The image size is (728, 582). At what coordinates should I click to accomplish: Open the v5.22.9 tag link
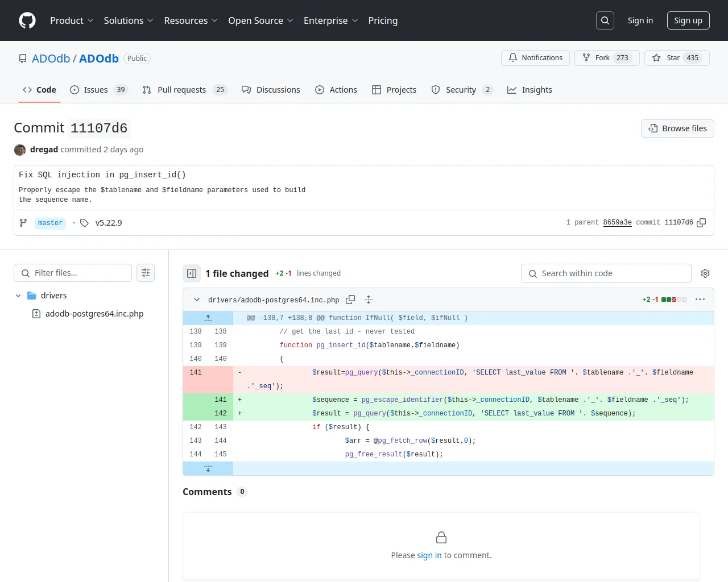tap(109, 223)
